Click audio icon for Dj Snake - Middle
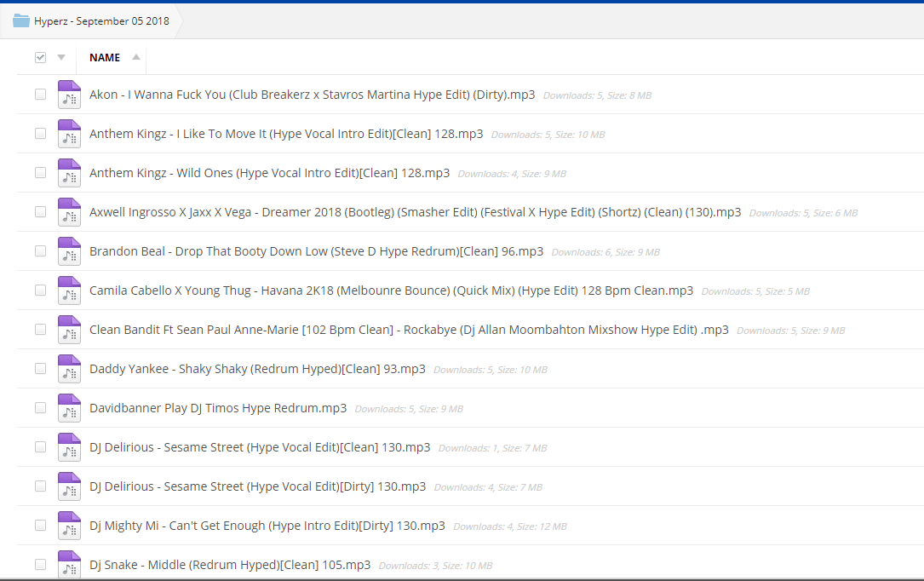The image size is (924, 581). (69, 565)
